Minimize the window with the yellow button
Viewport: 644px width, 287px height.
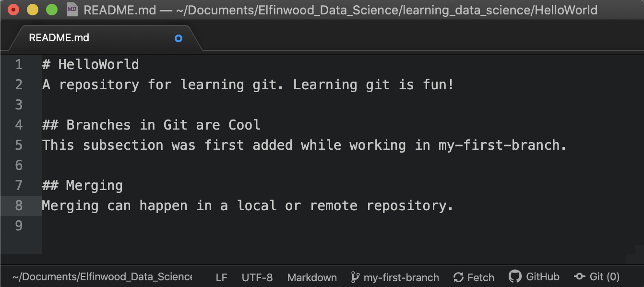pyautogui.click(x=32, y=10)
